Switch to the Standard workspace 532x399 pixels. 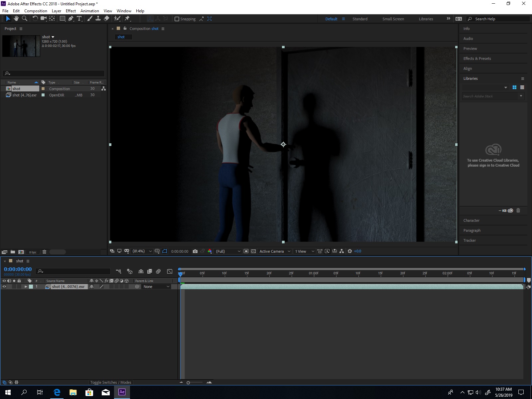coord(360,19)
